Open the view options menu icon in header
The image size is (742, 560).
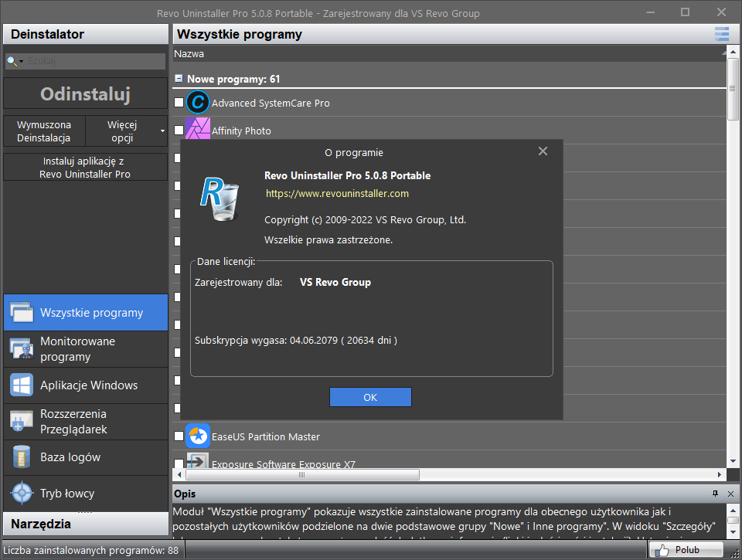click(722, 35)
